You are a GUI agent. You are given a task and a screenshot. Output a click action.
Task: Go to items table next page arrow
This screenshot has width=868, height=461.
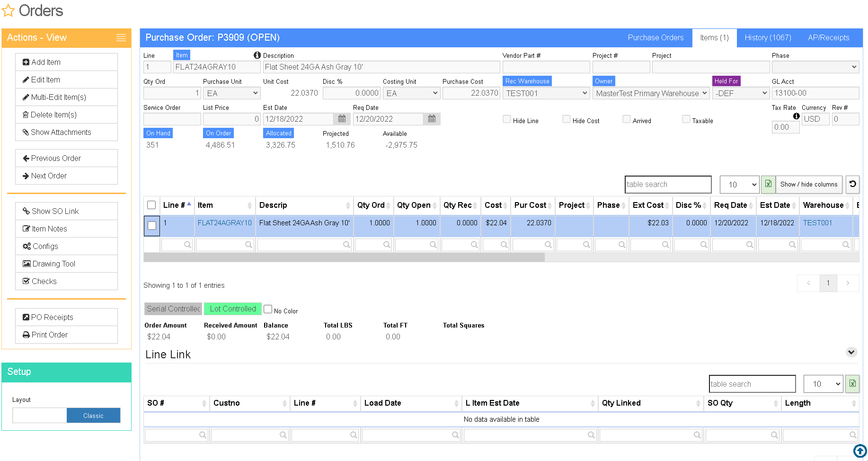(848, 283)
